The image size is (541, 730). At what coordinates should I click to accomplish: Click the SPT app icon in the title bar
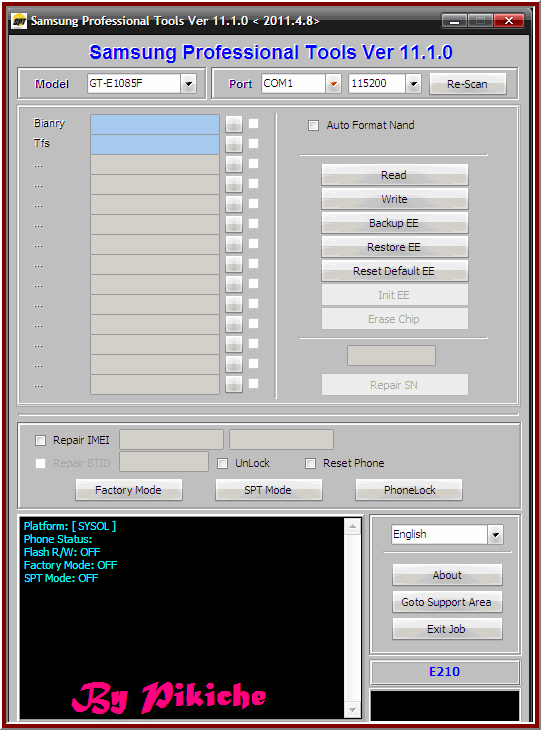tap(19, 21)
